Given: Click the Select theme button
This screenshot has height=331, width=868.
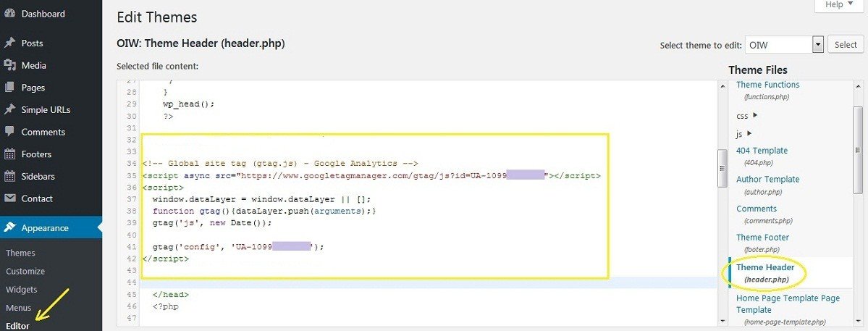Looking at the screenshot, I should tap(846, 45).
